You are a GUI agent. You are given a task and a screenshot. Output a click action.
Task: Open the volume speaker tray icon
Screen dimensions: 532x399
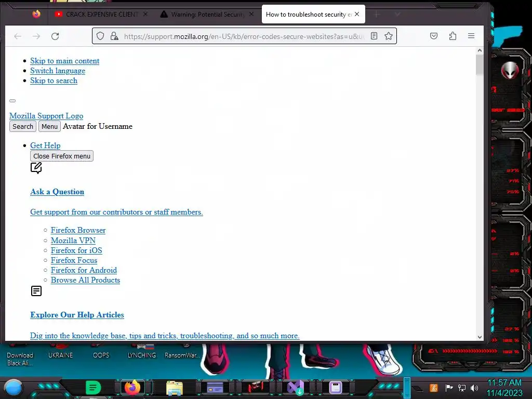[474, 388]
